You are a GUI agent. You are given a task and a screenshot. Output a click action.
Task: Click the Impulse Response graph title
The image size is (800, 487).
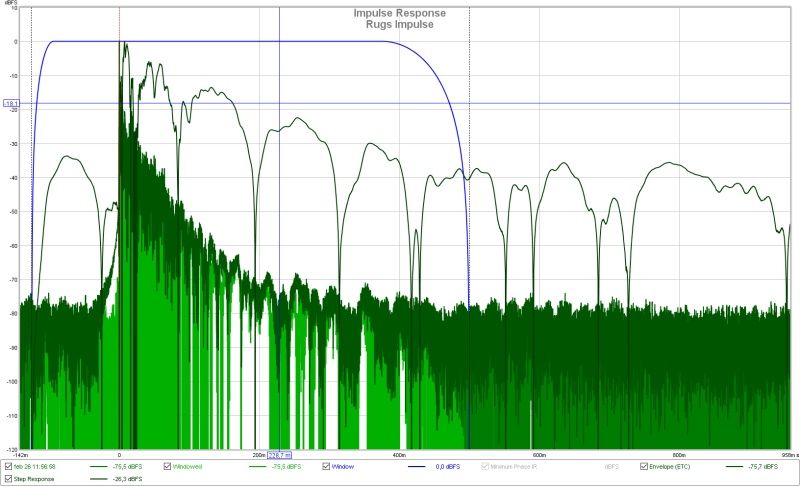pos(399,13)
